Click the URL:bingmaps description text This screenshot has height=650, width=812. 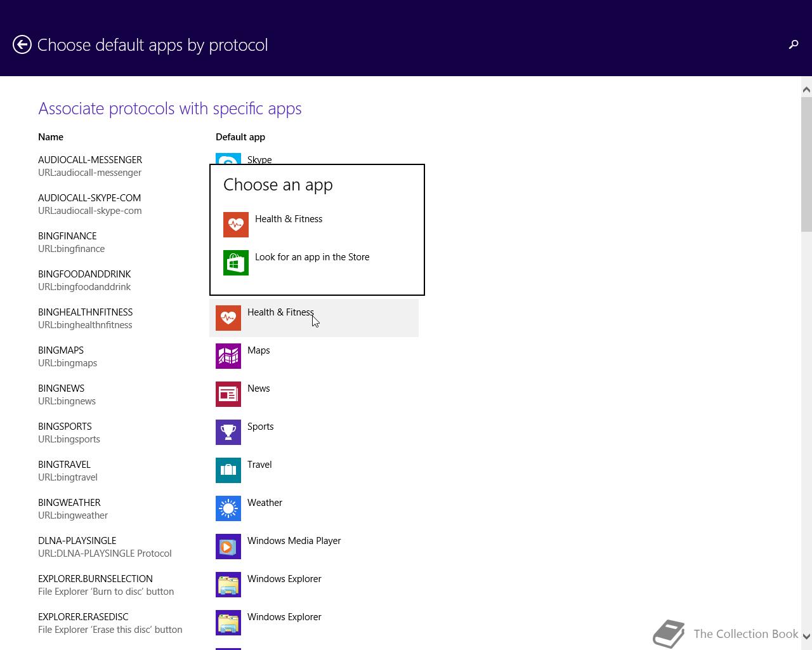pos(68,363)
